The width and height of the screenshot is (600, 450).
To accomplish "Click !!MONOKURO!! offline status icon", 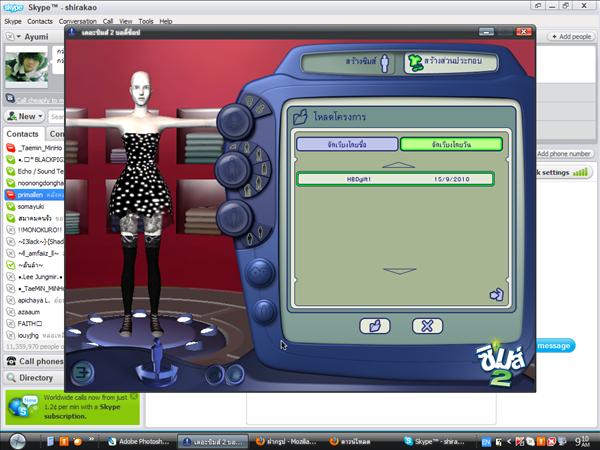I will click(x=11, y=230).
